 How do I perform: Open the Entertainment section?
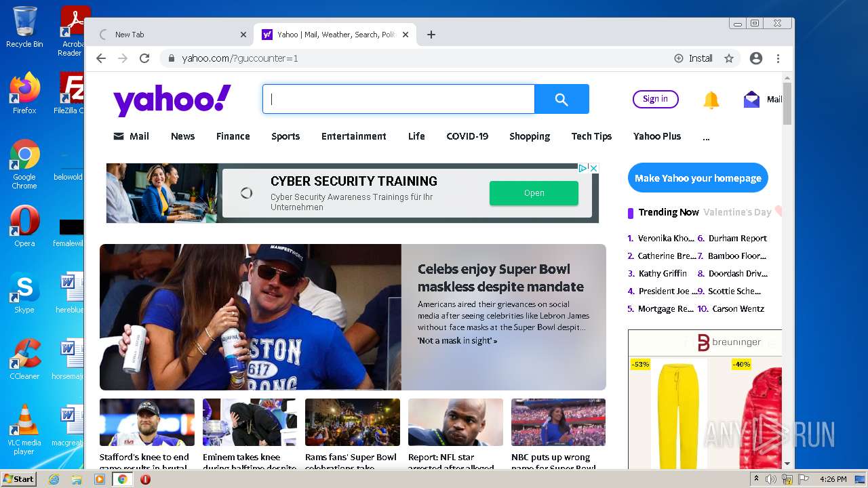tap(354, 136)
